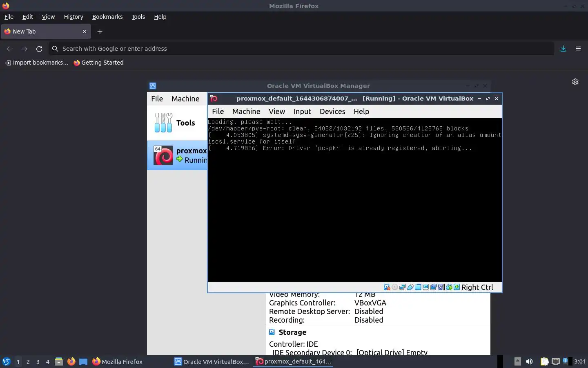Image resolution: width=588 pixels, height=368 pixels.
Task: Open the VM window Help menu
Action: (x=361, y=112)
